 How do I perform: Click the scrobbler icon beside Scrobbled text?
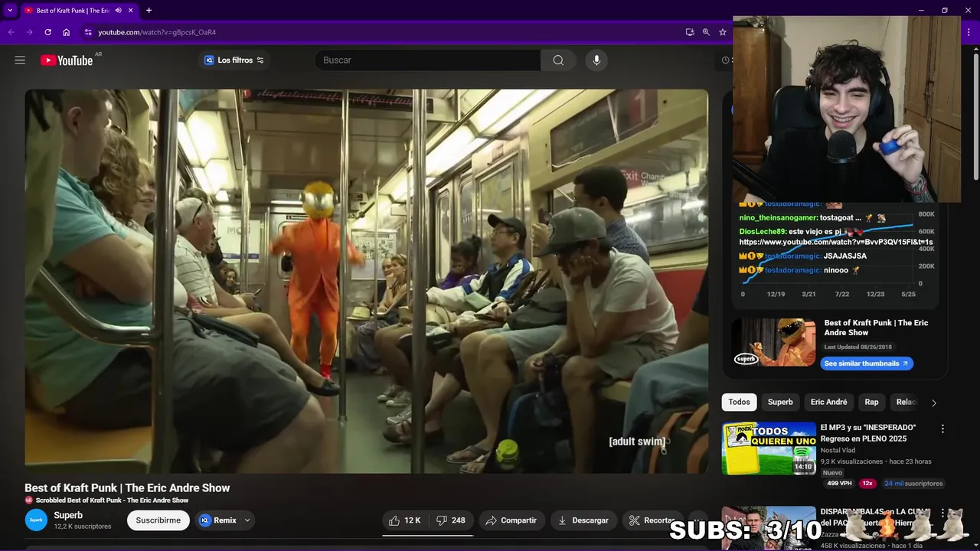pos(29,500)
